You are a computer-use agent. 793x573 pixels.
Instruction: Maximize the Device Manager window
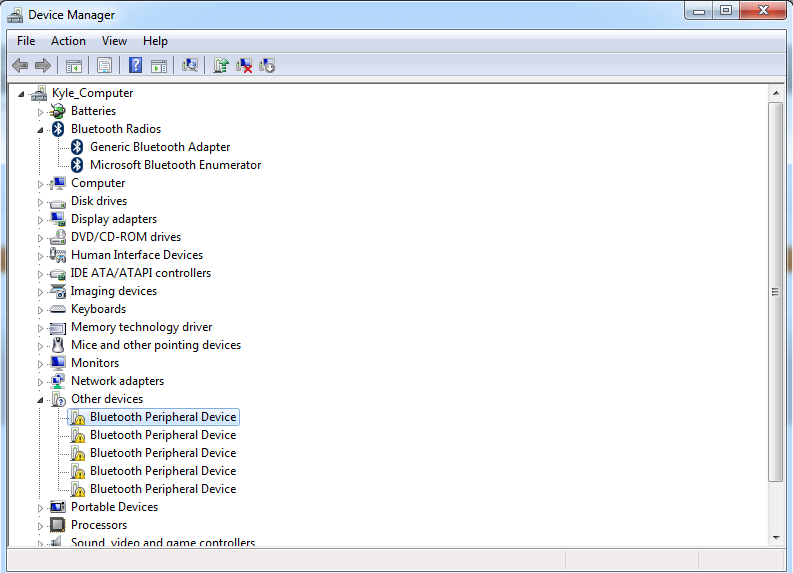(x=726, y=11)
